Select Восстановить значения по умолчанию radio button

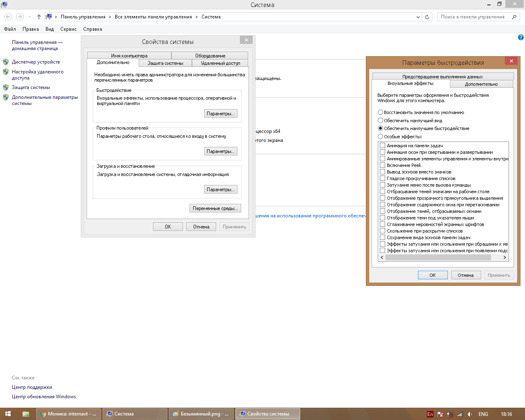coord(380,112)
